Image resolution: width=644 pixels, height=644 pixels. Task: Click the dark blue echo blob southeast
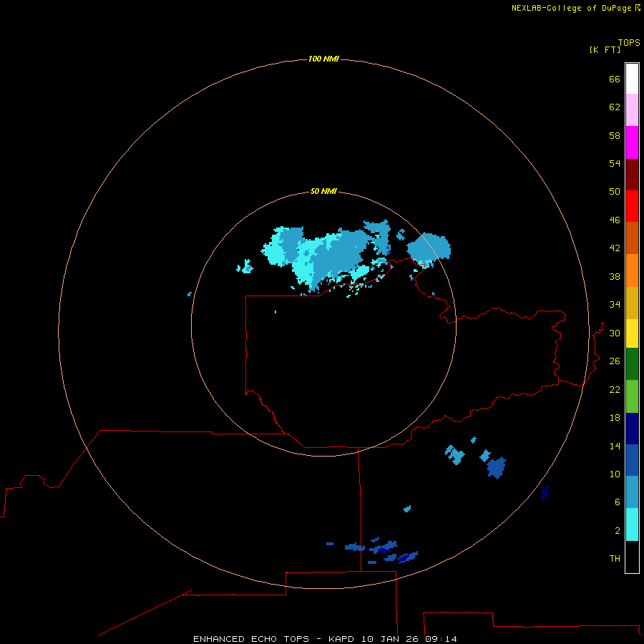(496, 467)
